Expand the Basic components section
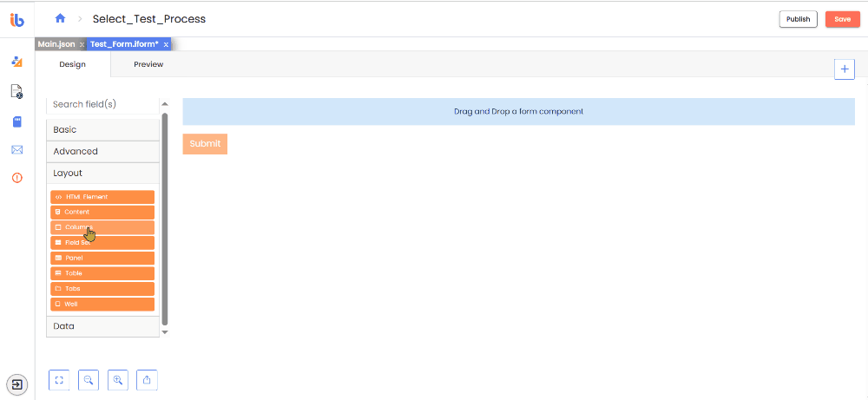Image resolution: width=868 pixels, height=400 pixels. pos(102,129)
